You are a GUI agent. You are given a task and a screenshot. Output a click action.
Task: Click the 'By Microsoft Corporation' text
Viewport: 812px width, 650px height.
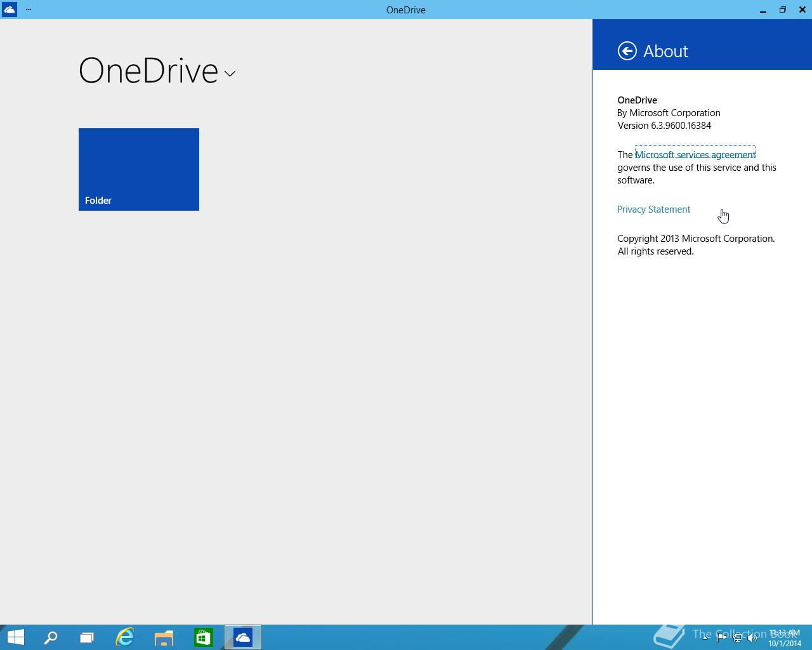pyautogui.click(x=669, y=113)
